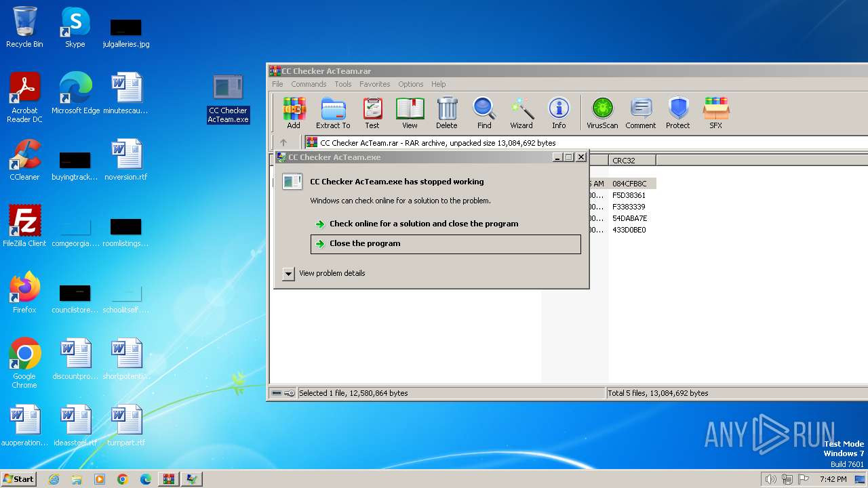Open Windows Explorer from the taskbar
The height and width of the screenshot is (488, 868).
tap(77, 479)
